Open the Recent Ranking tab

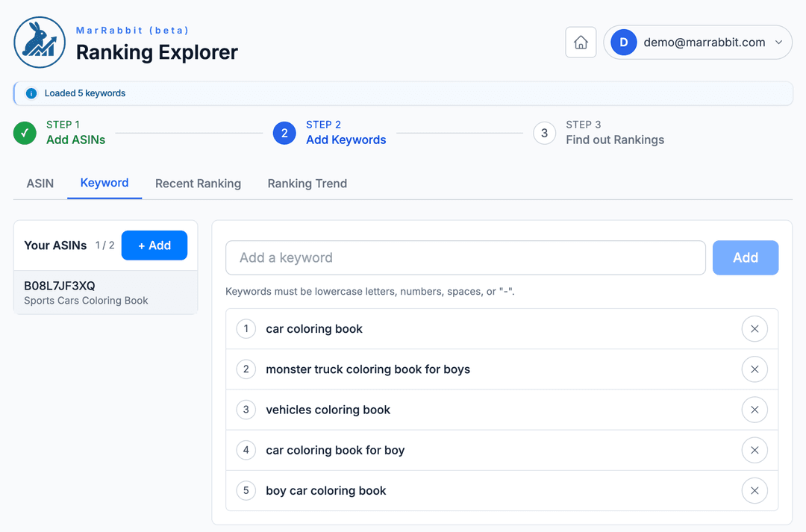click(198, 184)
